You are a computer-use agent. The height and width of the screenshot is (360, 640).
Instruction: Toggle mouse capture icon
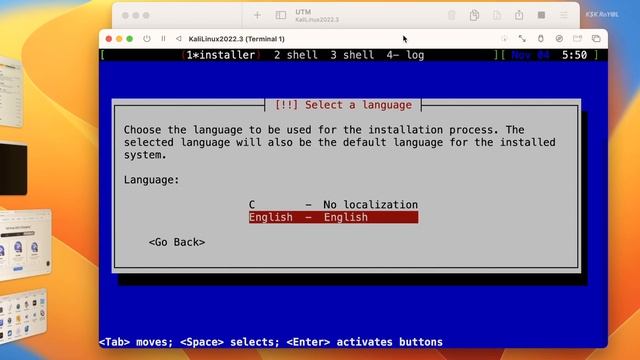pos(540,39)
